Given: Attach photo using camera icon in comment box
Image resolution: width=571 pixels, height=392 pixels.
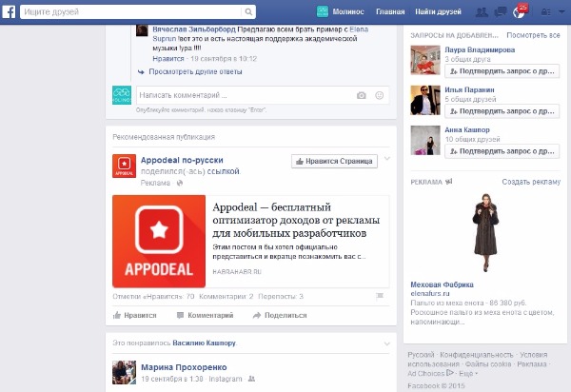Looking at the screenshot, I should [362, 95].
